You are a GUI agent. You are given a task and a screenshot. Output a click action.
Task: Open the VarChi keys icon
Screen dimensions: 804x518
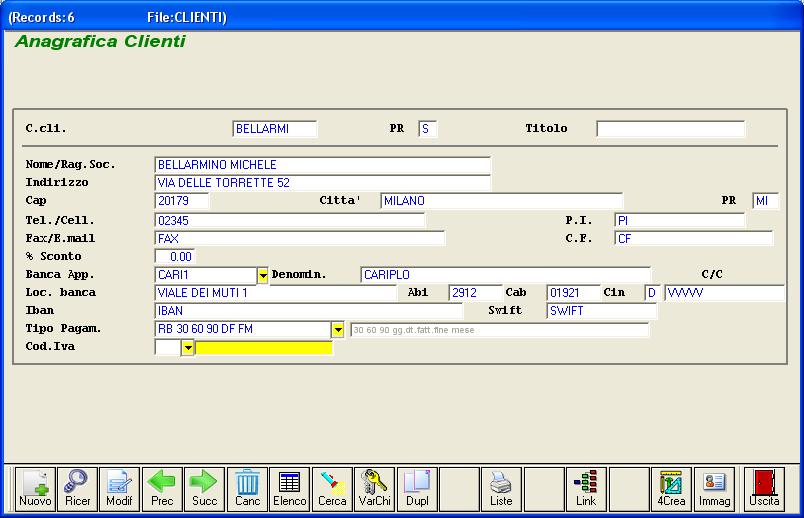click(x=374, y=489)
